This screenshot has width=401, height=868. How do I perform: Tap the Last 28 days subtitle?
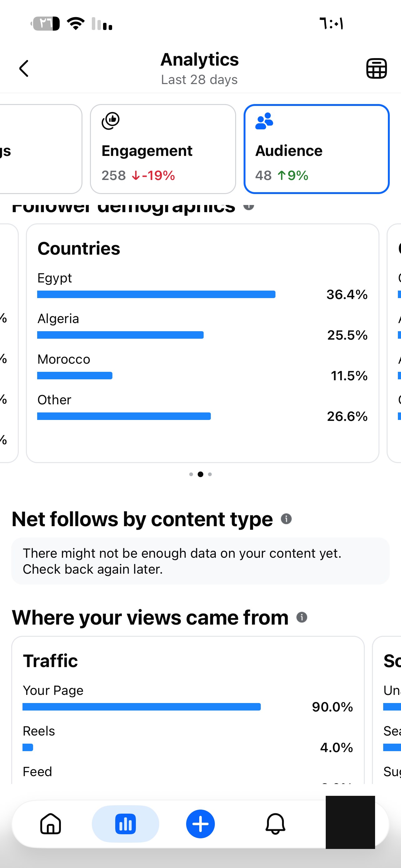tap(199, 80)
